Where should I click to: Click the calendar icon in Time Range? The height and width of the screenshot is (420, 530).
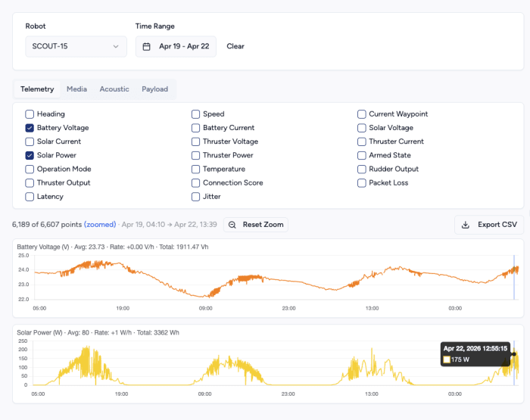coord(146,46)
